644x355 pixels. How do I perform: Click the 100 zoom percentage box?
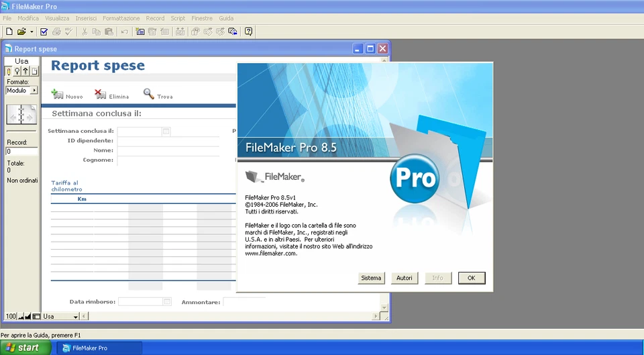[11, 316]
